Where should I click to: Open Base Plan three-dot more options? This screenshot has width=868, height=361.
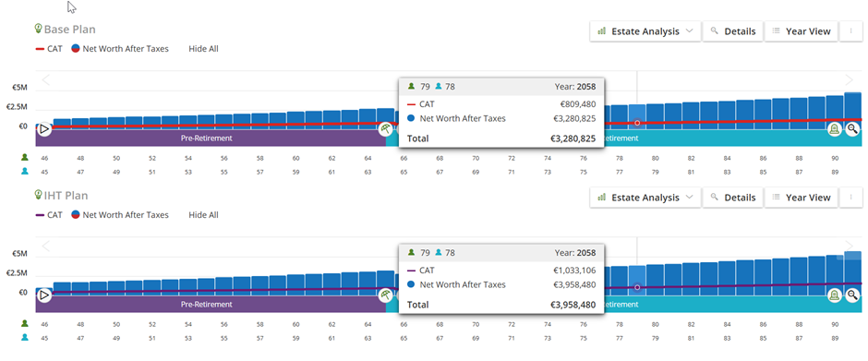(850, 31)
